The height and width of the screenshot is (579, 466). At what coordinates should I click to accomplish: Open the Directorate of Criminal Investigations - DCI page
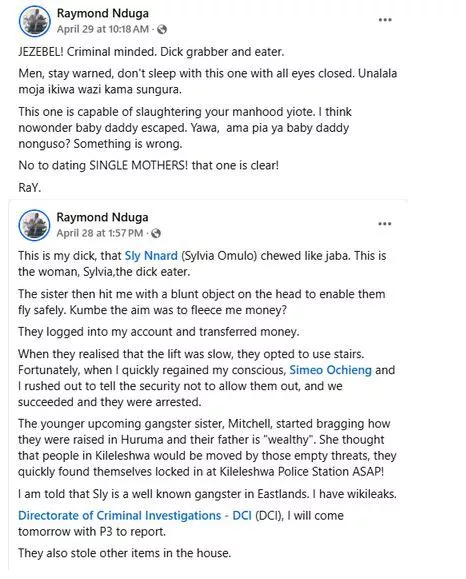tap(135, 515)
